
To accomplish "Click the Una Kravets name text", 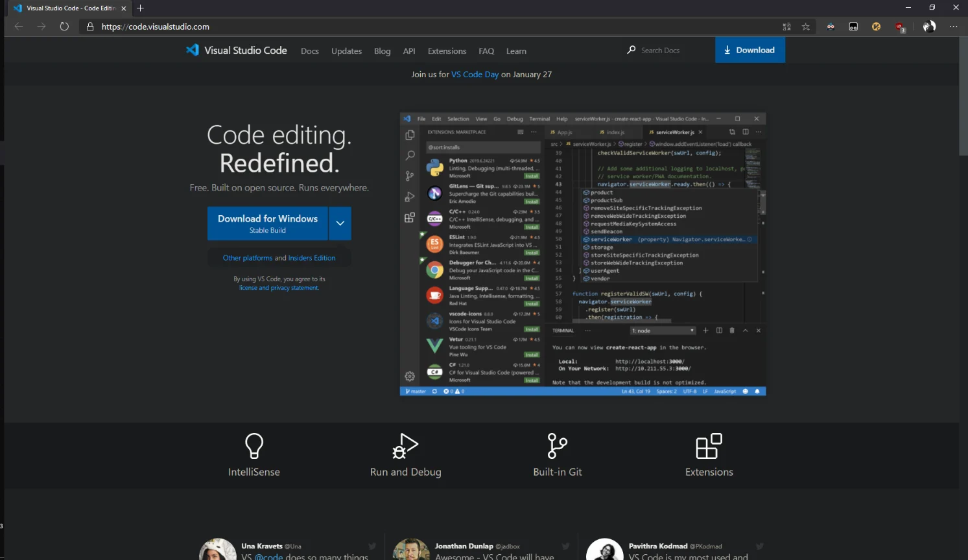I will [x=262, y=546].
